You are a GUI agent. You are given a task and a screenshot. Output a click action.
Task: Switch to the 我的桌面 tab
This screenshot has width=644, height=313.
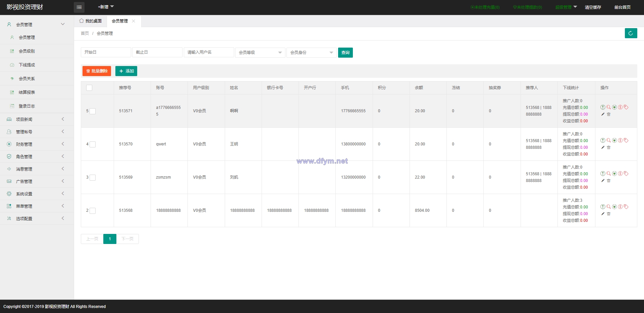(91, 21)
